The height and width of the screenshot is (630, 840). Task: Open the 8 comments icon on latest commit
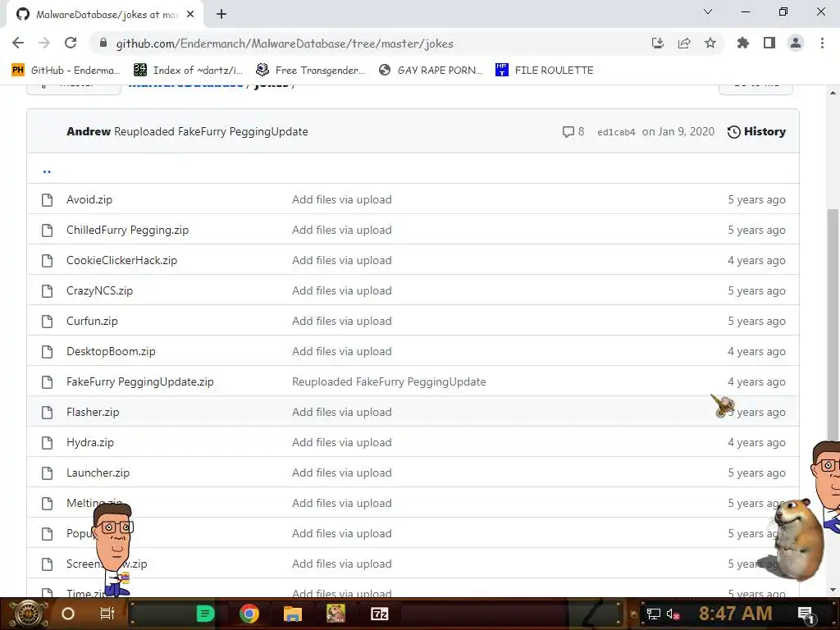coord(573,132)
